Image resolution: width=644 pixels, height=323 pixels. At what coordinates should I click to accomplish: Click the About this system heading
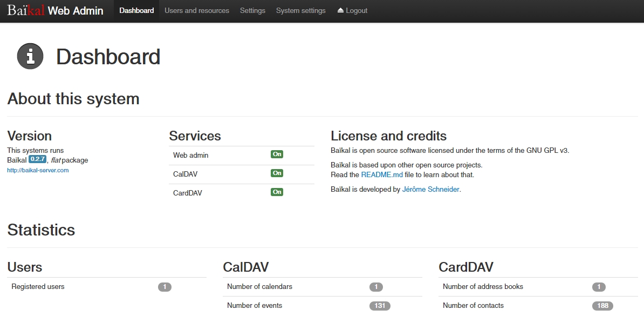[73, 99]
